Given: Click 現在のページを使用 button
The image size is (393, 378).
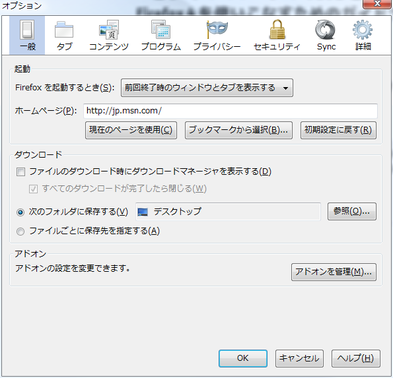Looking at the screenshot, I should [131, 130].
